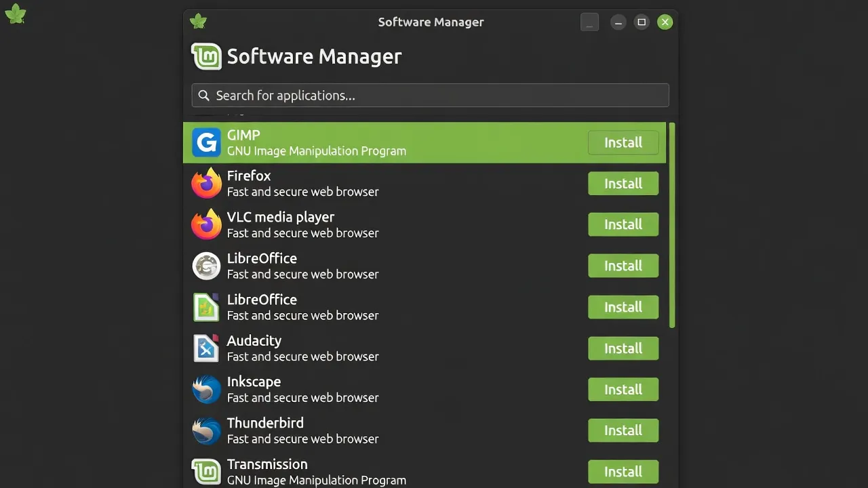
Task: Click the icon beside VLC media player
Action: tap(206, 224)
